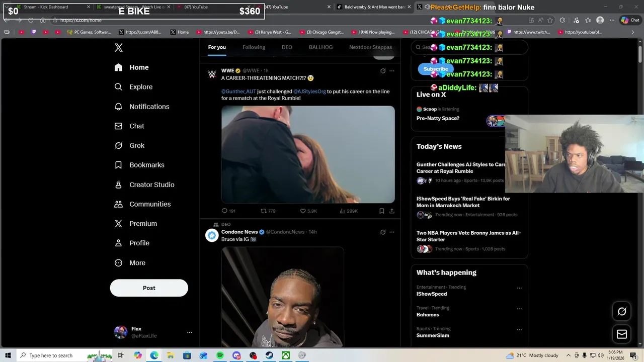Open Spotify from the Windows taskbar
Screen dimensions: 644x362
[x=220, y=355]
